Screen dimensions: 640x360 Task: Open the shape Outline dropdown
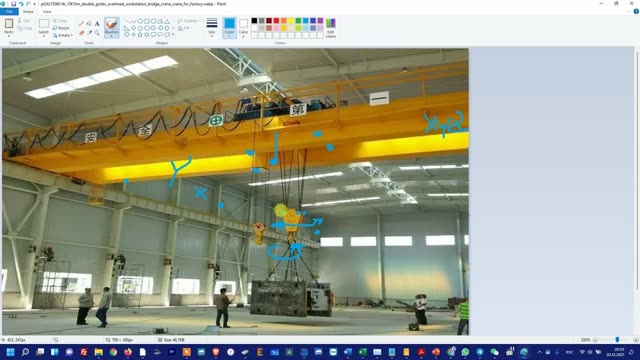pos(188,21)
